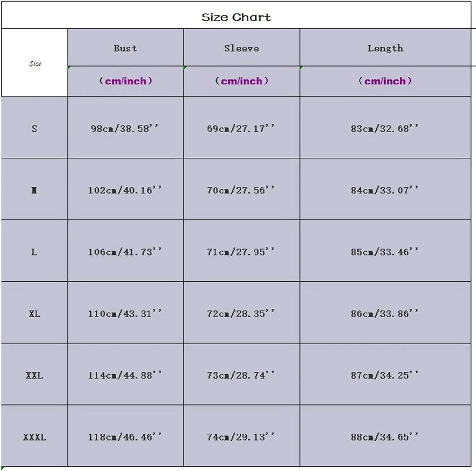
Task: Select the L size row label
Action: pyautogui.click(x=34, y=251)
